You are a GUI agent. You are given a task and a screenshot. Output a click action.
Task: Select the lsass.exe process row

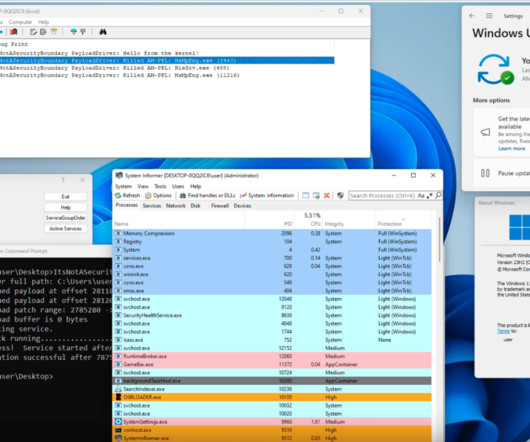[x=272, y=340]
